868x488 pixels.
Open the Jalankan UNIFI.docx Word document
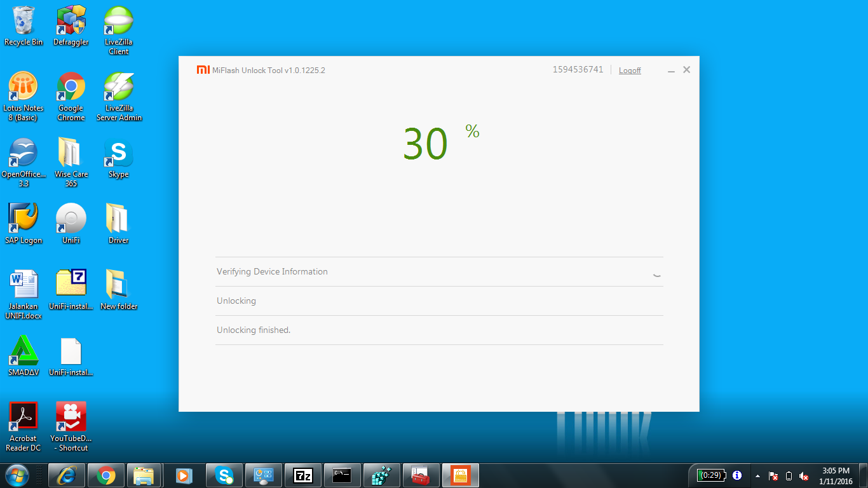[x=24, y=295]
